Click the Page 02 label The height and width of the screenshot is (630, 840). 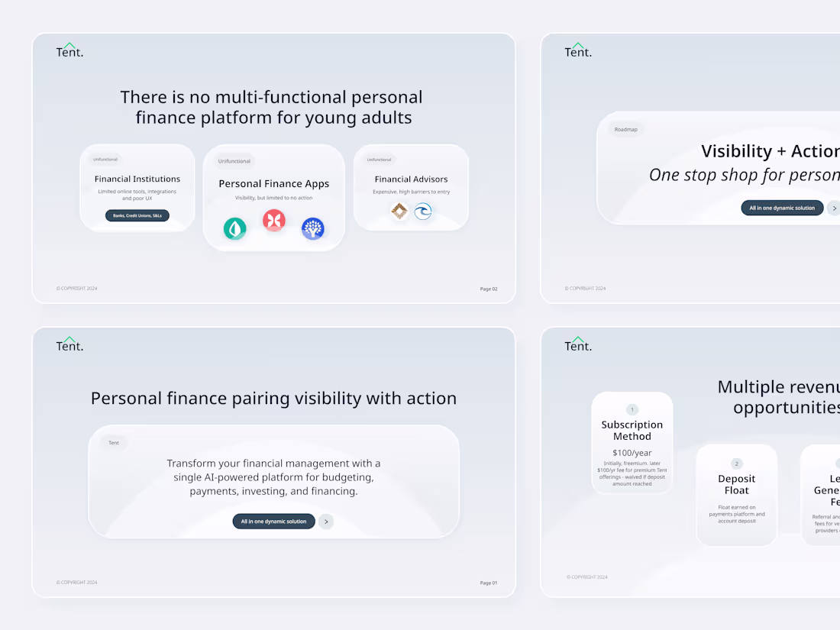click(x=489, y=289)
